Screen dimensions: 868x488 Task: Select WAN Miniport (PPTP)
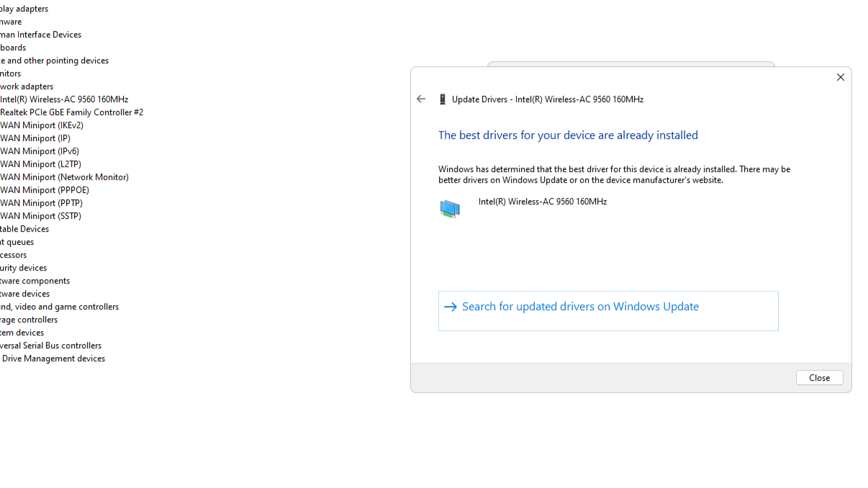pos(41,203)
